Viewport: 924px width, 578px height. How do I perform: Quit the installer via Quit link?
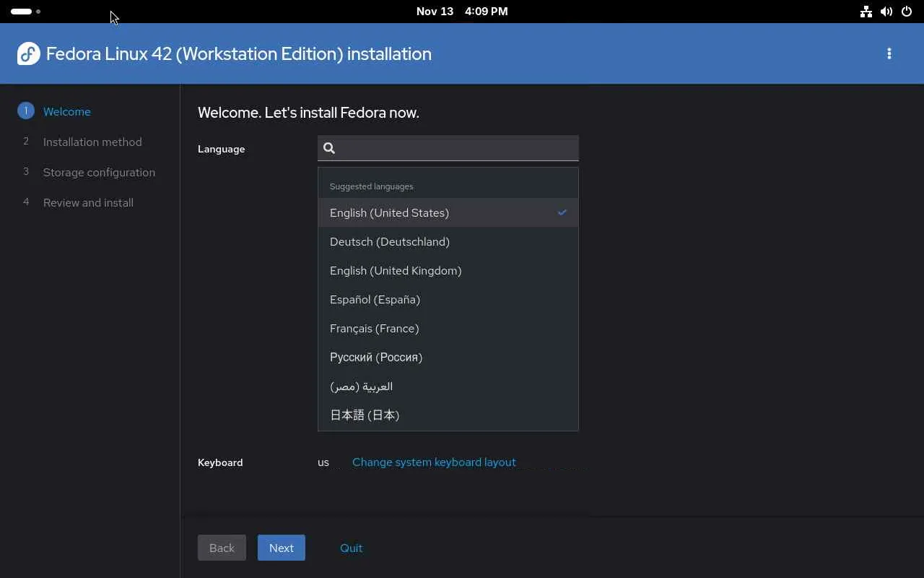click(x=351, y=548)
